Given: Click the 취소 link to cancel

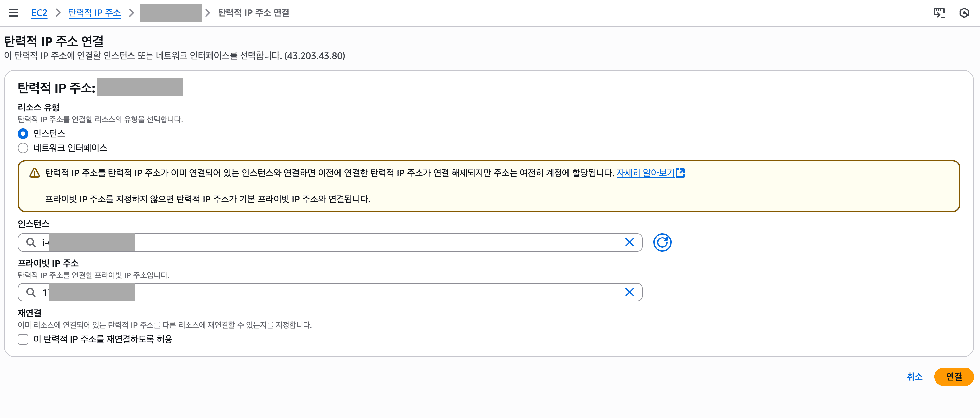Looking at the screenshot, I should tap(914, 377).
